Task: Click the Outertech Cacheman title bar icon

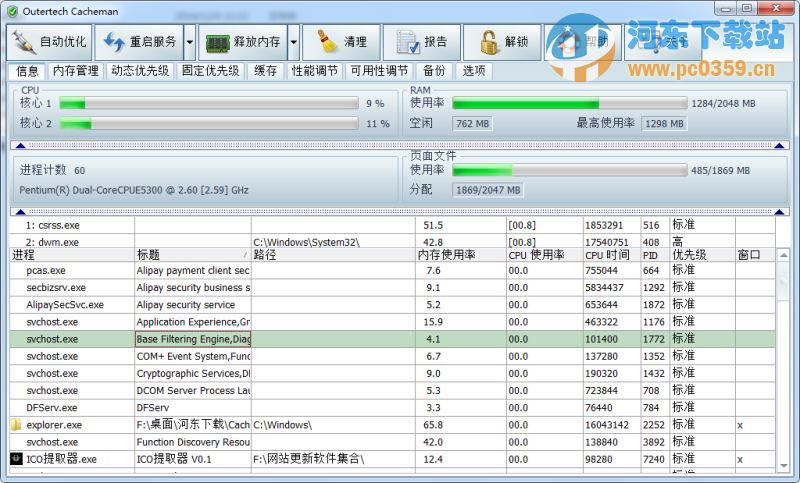Action: (12, 11)
